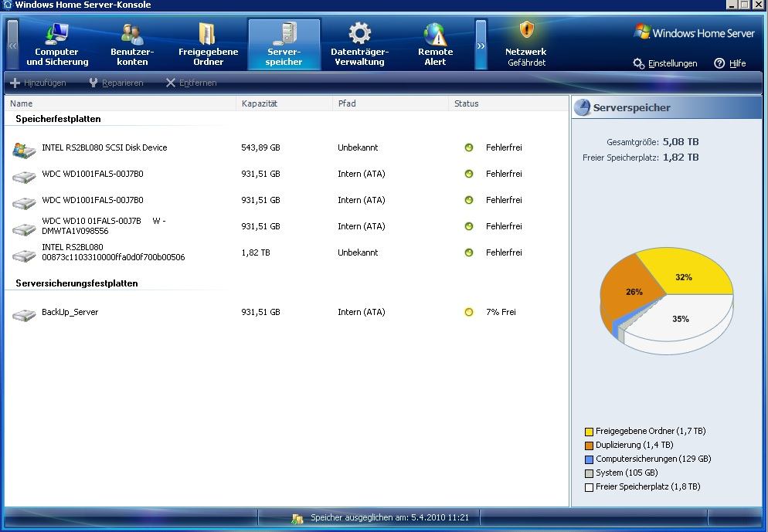The width and height of the screenshot is (768, 532).
Task: Click the white Freier Speicherplatz legend swatch
Action: point(590,487)
